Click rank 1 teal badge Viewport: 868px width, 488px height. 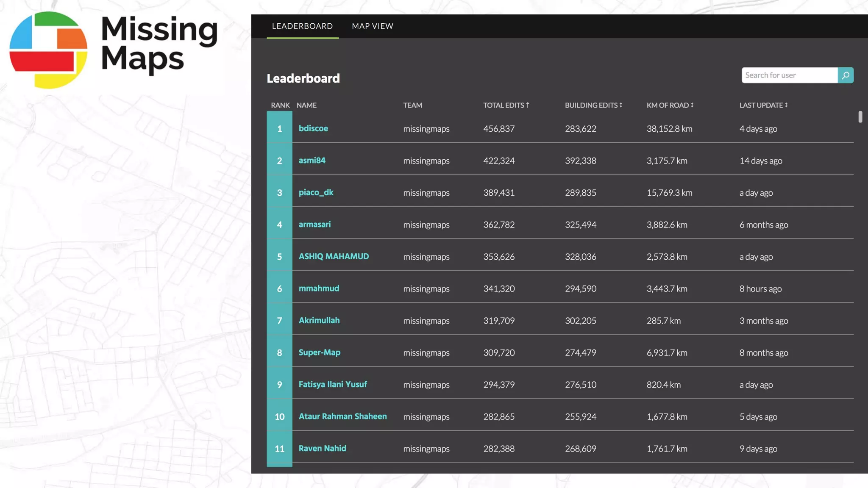[x=279, y=128]
